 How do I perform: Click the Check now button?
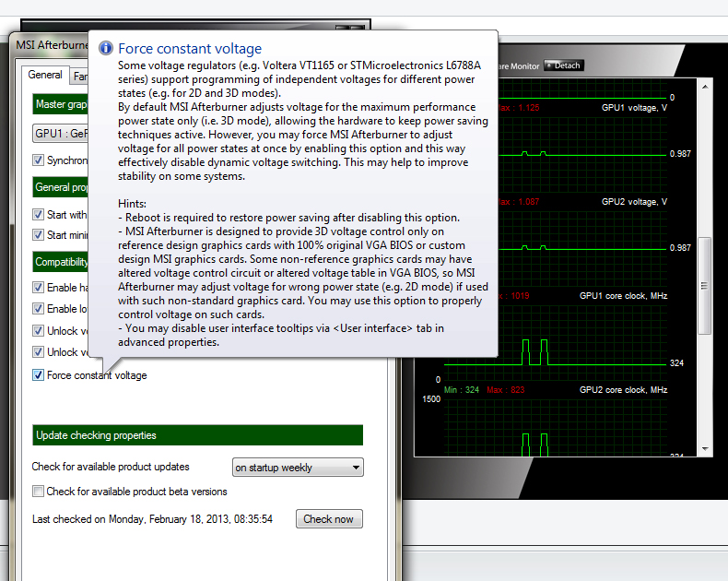(329, 518)
